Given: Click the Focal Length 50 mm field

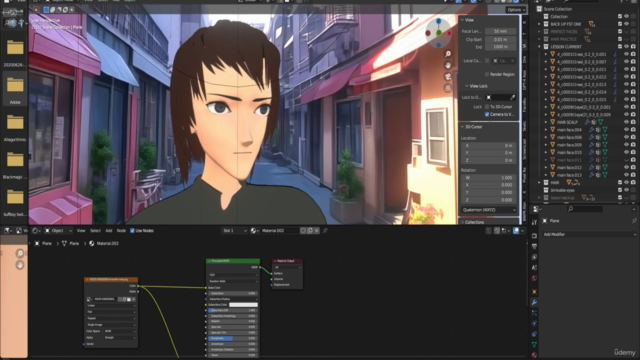Looking at the screenshot, I should click(500, 31).
